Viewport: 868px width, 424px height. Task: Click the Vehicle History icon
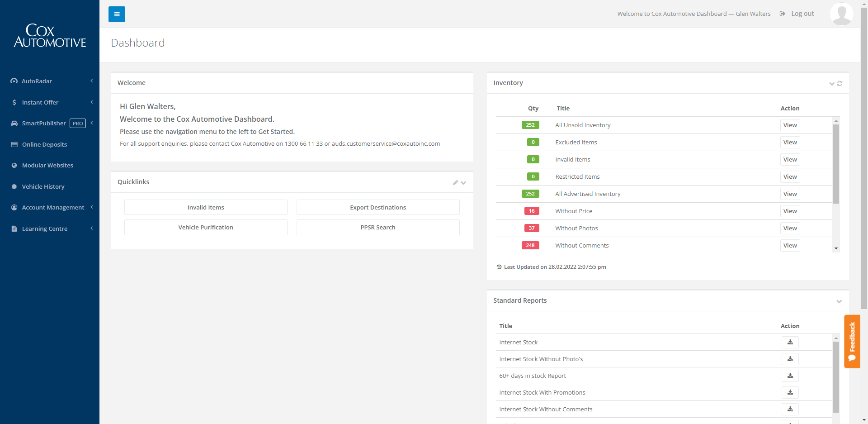pyautogui.click(x=14, y=186)
